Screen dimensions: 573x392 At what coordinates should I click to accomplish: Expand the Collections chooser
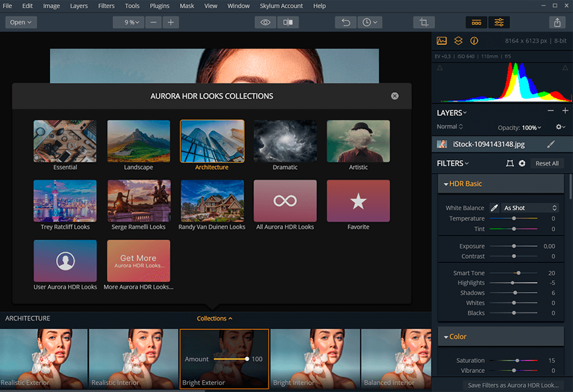click(x=214, y=319)
